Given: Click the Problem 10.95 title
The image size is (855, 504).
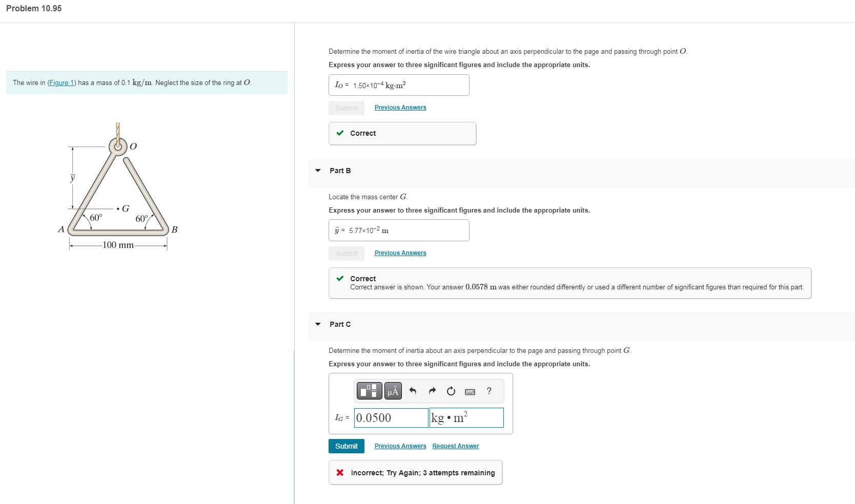Looking at the screenshot, I should point(34,8).
